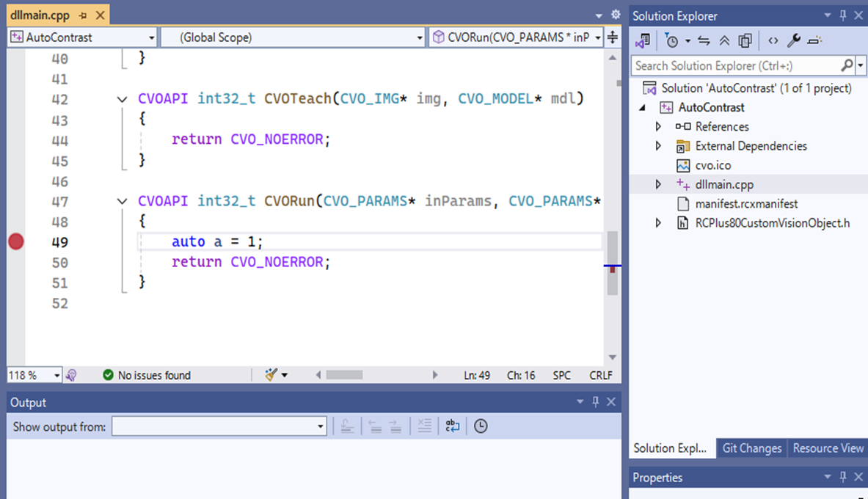
Task: Pin the dllmain.cpp tab
Action: pos(83,15)
